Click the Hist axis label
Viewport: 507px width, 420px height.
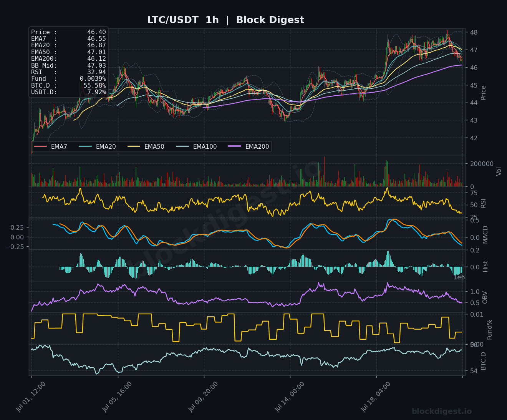coord(485,266)
